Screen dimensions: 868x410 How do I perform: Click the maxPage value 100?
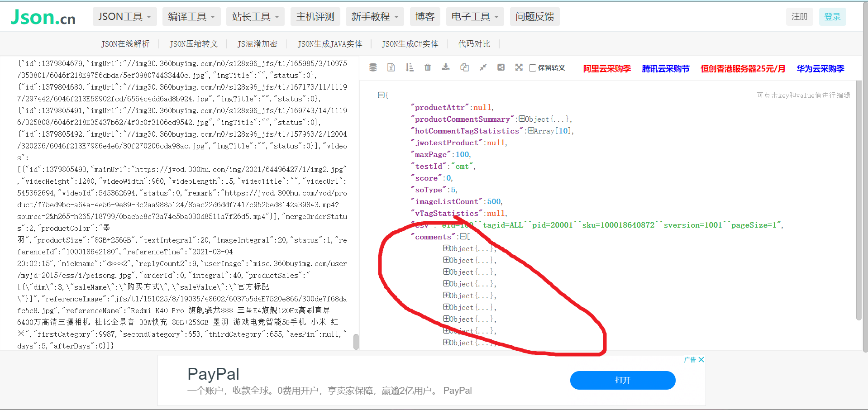pos(463,154)
